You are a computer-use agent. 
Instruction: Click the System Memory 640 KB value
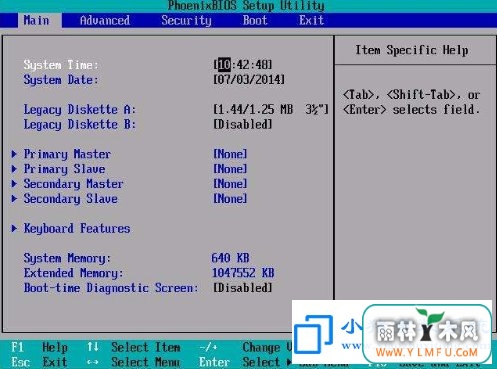(x=230, y=258)
